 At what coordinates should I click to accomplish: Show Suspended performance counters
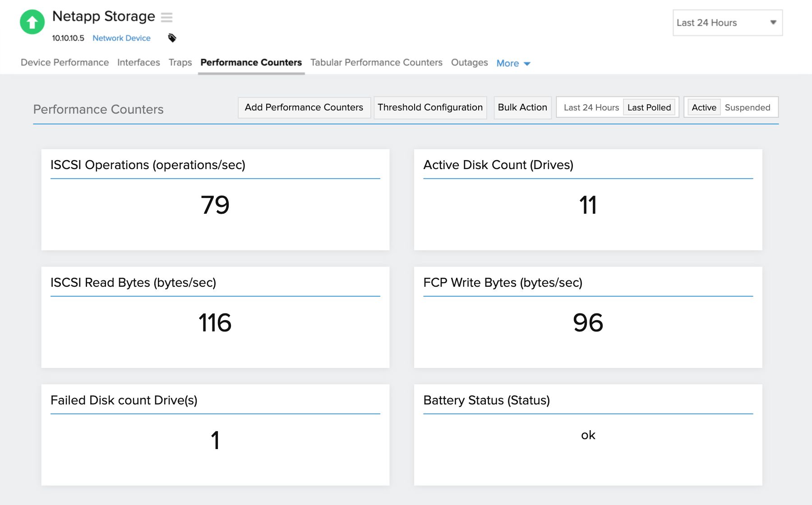[748, 107]
